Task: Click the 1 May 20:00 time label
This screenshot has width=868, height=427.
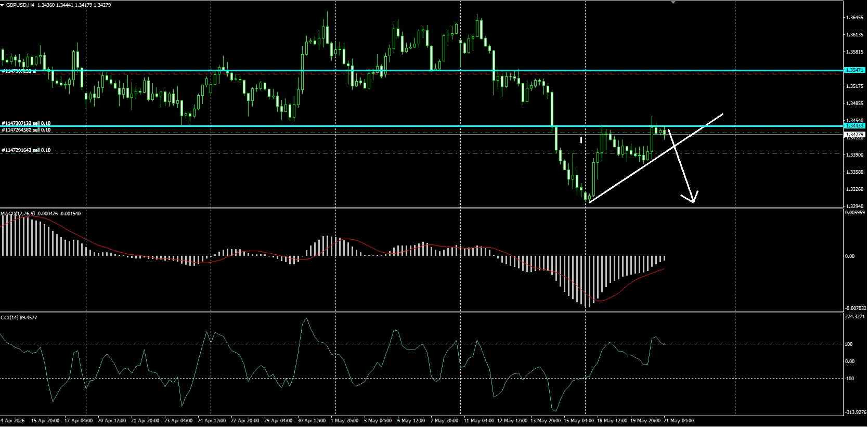Action: tap(345, 420)
